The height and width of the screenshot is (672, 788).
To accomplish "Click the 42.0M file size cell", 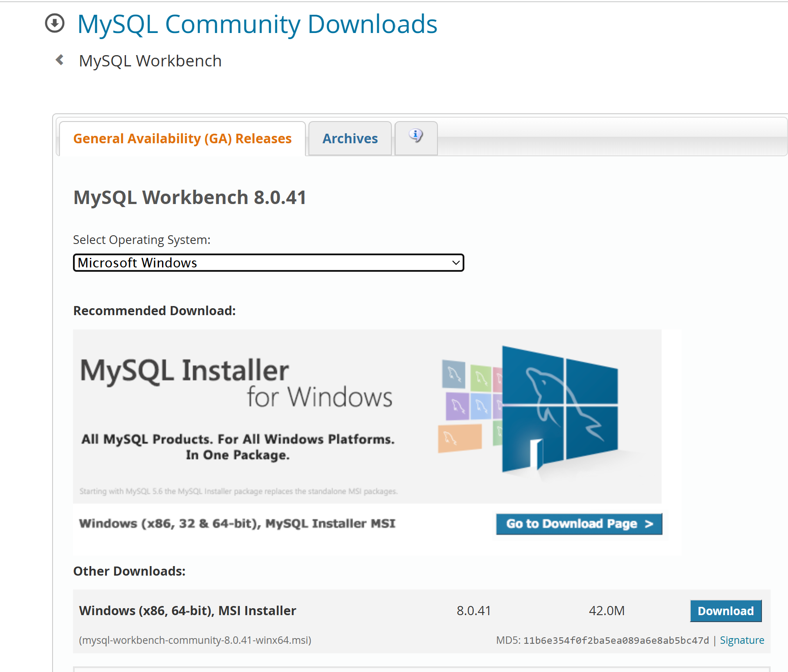I will coord(606,611).
